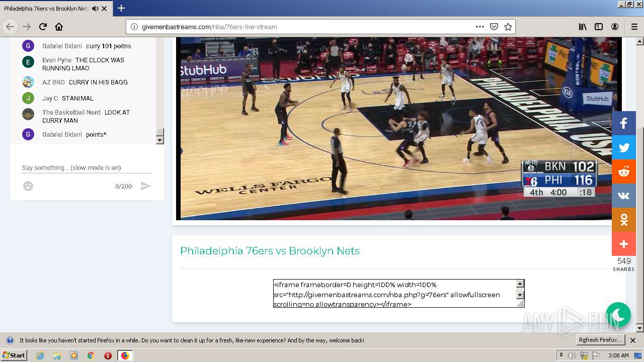Viewport: 644px width, 362px height.
Task: Open the Library menu in the toolbar
Action: pos(583,27)
